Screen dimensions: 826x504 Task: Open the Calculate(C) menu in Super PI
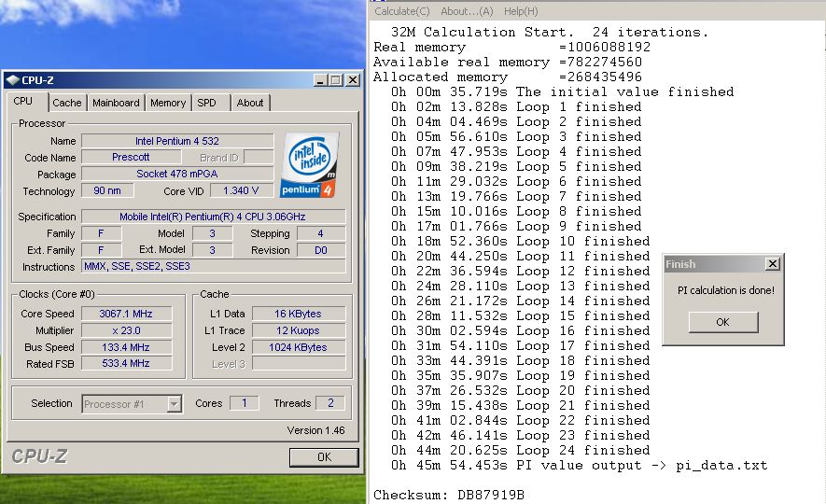tap(402, 11)
